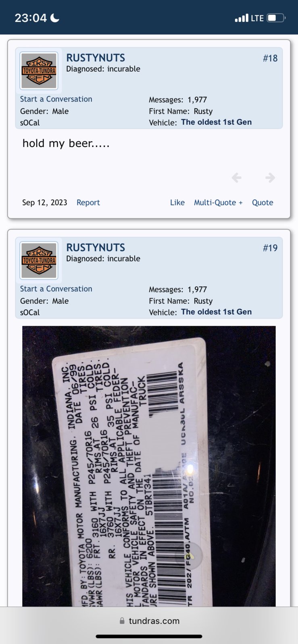Open RUSTYNUTS username in post #18
298x644 pixels.
click(x=96, y=58)
